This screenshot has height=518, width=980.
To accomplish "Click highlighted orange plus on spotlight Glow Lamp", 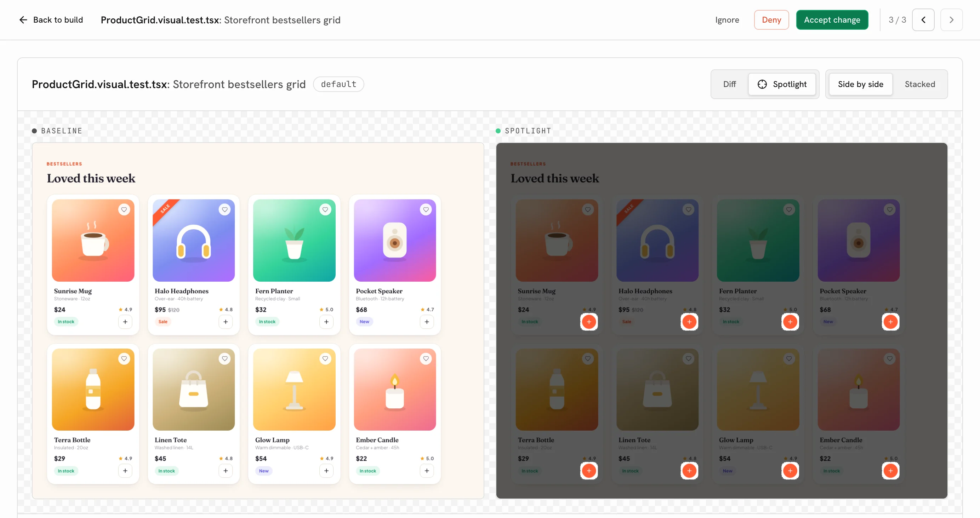I will tap(790, 471).
